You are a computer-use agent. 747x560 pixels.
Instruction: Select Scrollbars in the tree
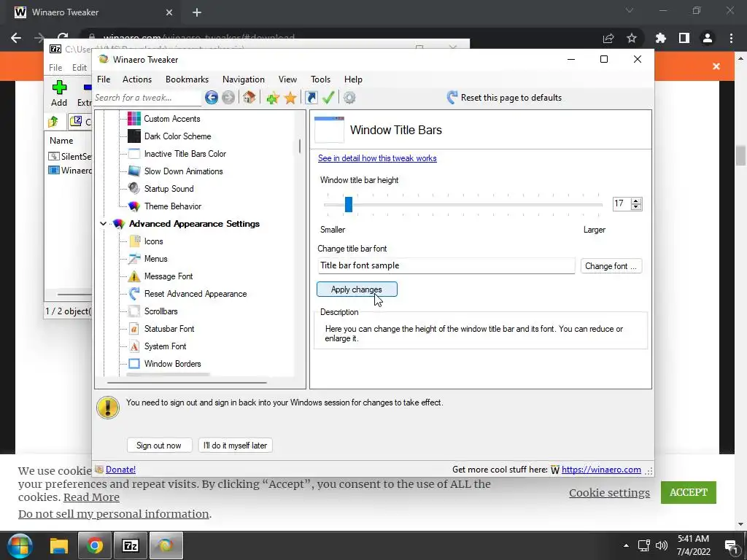point(161,311)
